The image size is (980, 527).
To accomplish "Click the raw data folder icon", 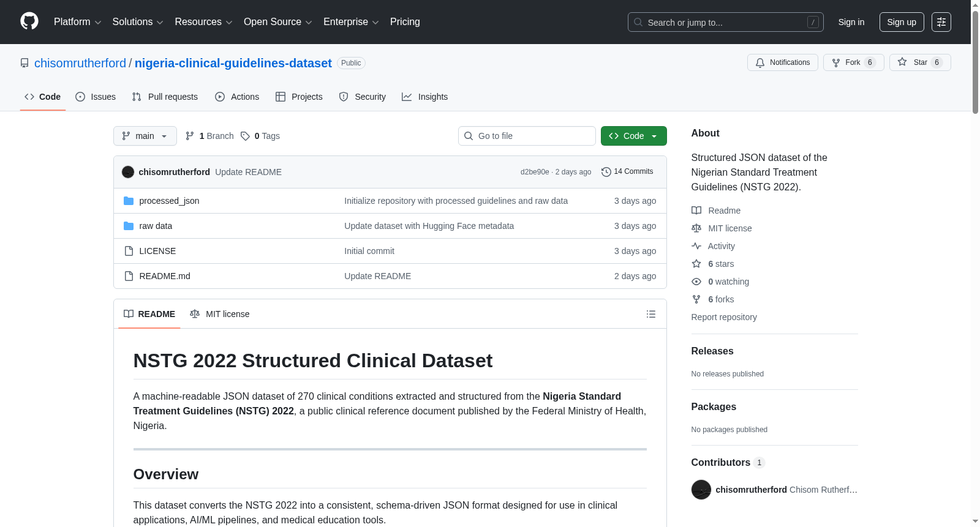I will coord(129,226).
